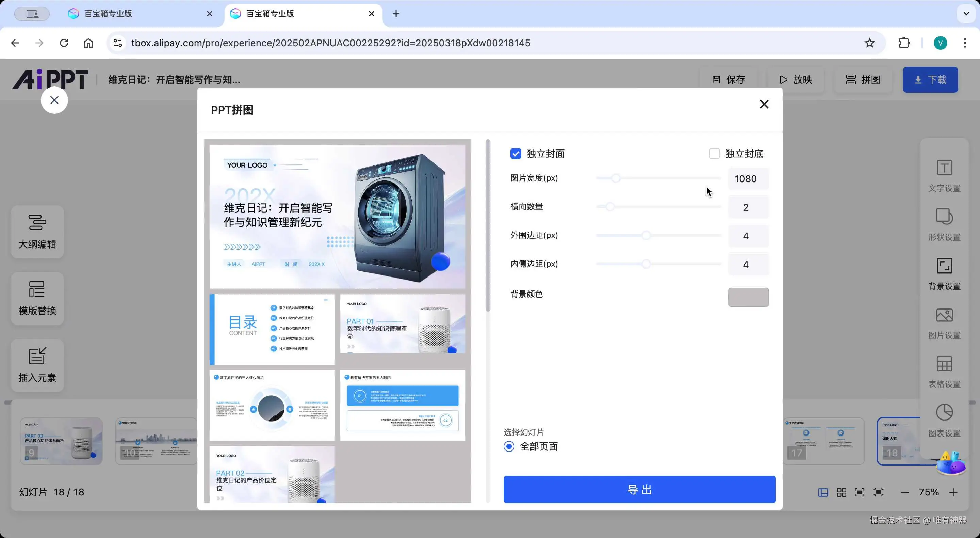The width and height of the screenshot is (980, 538).
Task: Enable the 独立封底 checkbox
Action: pyautogui.click(x=714, y=154)
